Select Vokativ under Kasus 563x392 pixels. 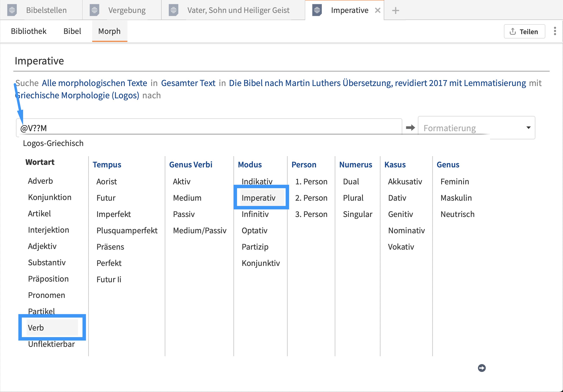pyautogui.click(x=401, y=247)
